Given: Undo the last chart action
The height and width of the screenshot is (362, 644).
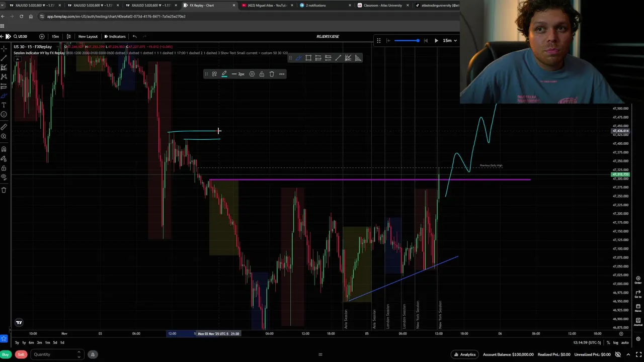Looking at the screenshot, I should [x=134, y=36].
